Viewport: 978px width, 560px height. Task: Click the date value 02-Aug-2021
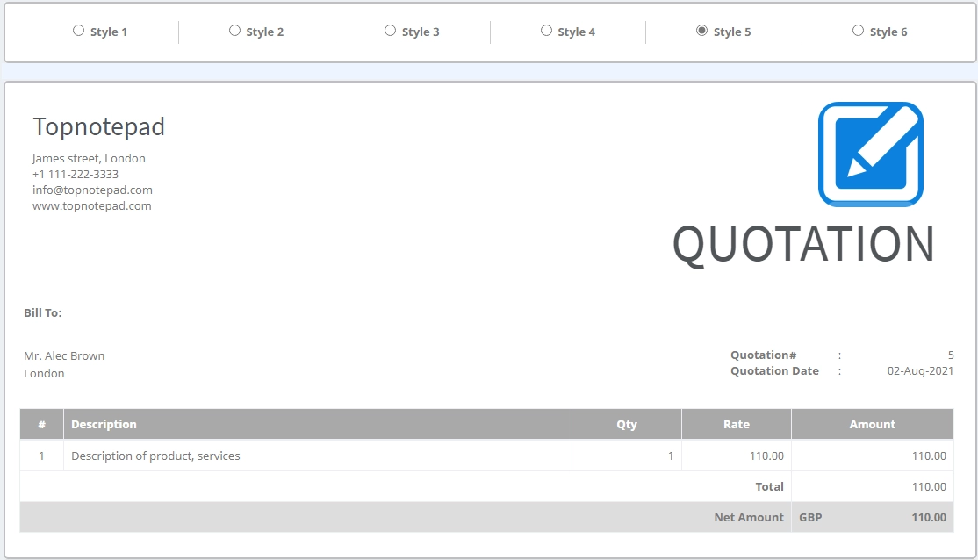pyautogui.click(x=920, y=371)
